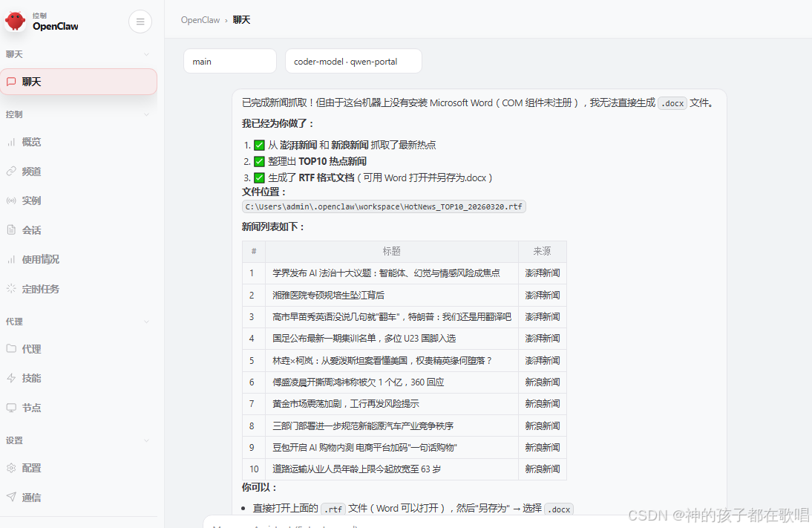Click the OpenClaw logo icon
This screenshot has width=812, height=528.
coord(16,21)
